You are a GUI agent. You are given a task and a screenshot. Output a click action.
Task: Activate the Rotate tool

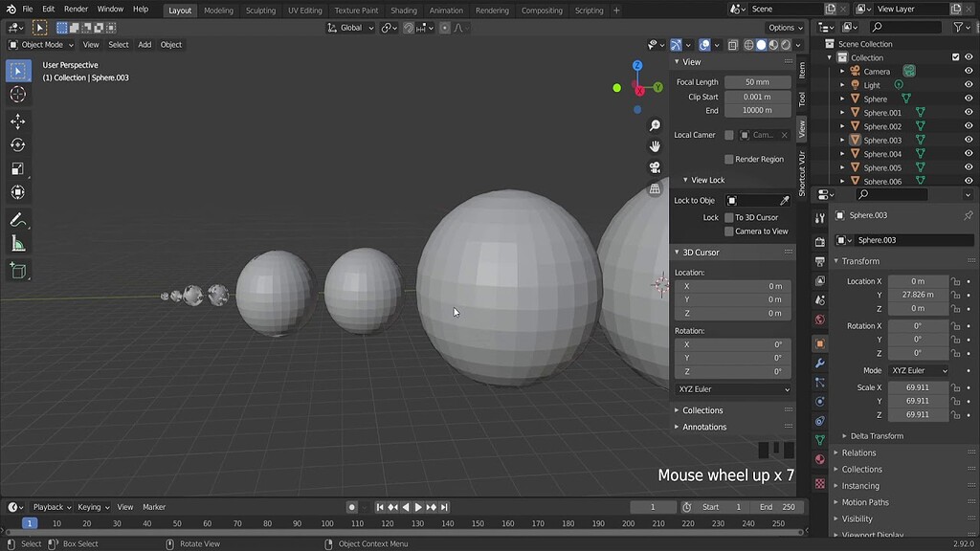[15, 145]
